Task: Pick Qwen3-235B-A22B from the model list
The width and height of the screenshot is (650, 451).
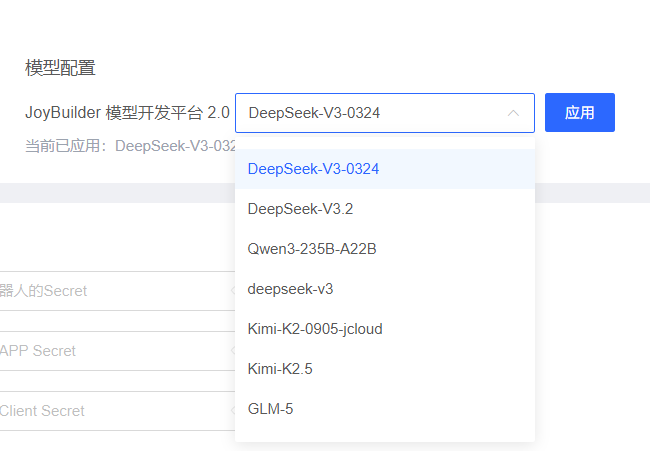Action: pyautogui.click(x=385, y=249)
